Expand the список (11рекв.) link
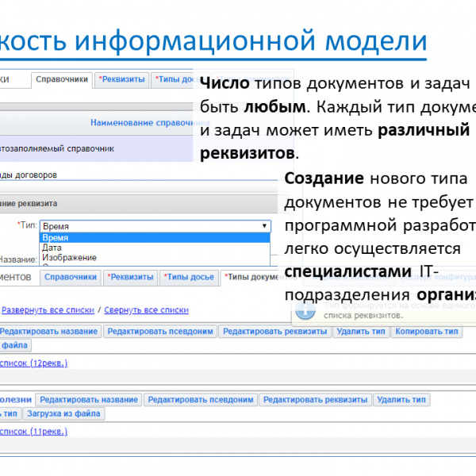This screenshot has height=476, width=476. [x=36, y=431]
